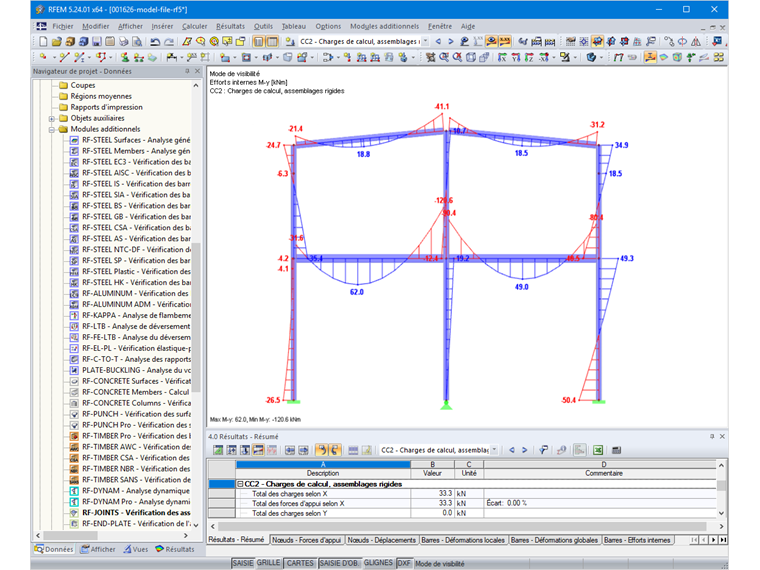Viewport: 760px width, 570px height.
Task: Expand Objets auxiliaires tree node
Action: [51, 119]
